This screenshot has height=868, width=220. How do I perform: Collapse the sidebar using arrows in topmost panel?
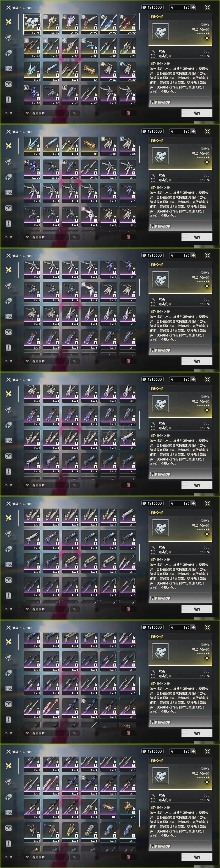(9, 113)
